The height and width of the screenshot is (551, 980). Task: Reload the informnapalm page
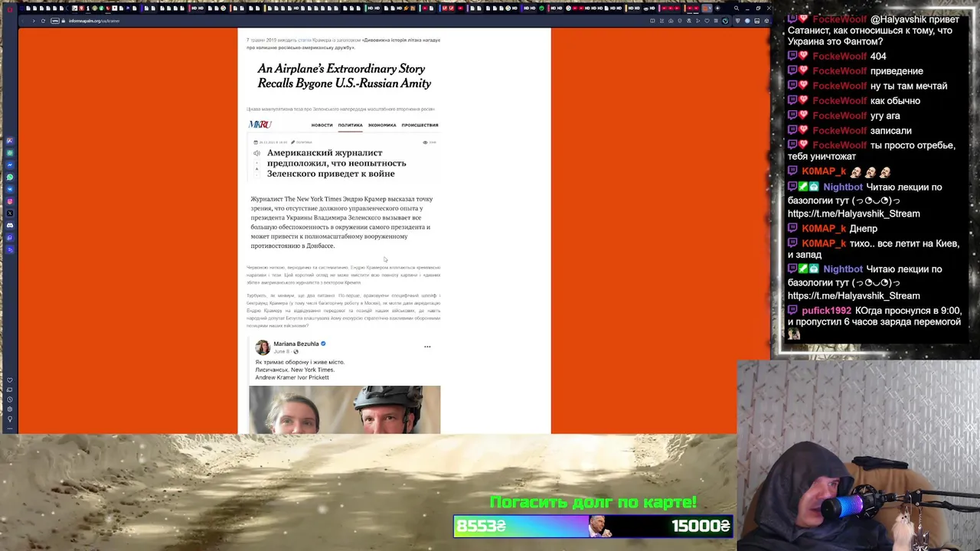point(43,21)
